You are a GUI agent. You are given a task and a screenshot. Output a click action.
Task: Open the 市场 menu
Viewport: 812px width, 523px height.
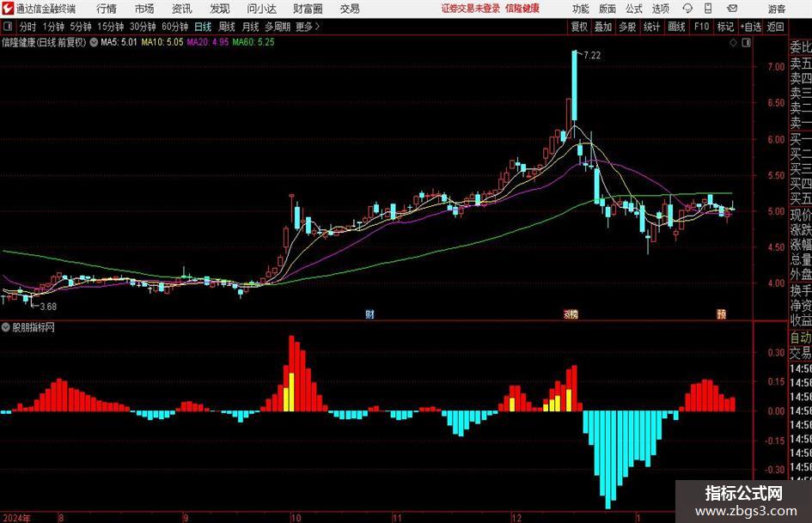[x=144, y=9]
